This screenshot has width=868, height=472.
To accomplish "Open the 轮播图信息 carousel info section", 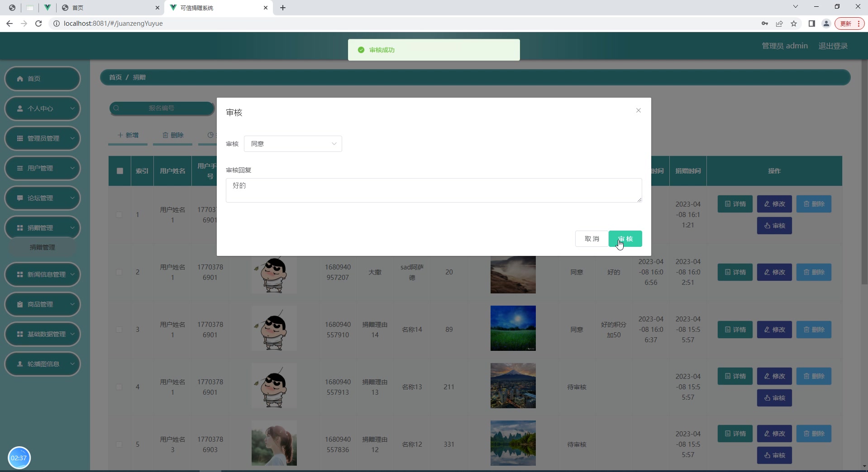I will (x=43, y=364).
